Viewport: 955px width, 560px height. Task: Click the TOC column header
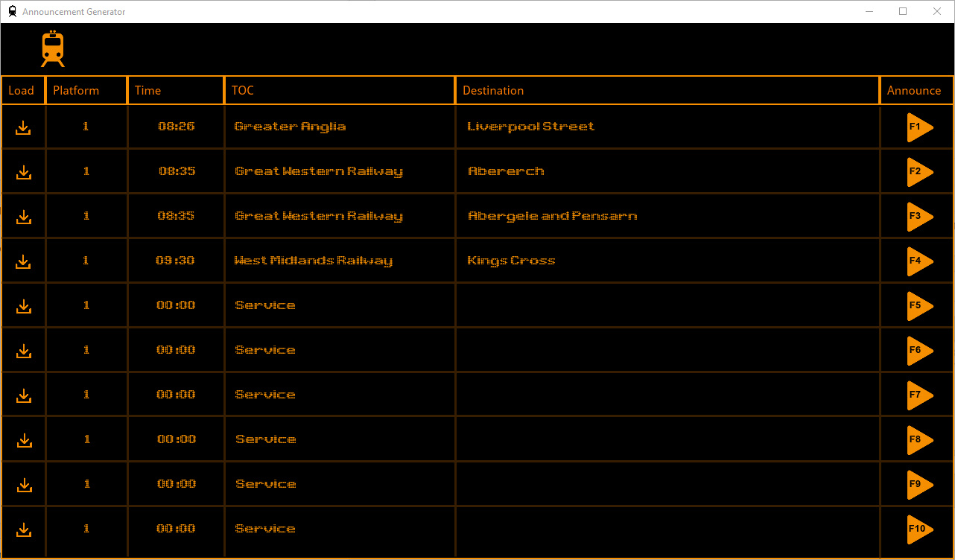340,90
